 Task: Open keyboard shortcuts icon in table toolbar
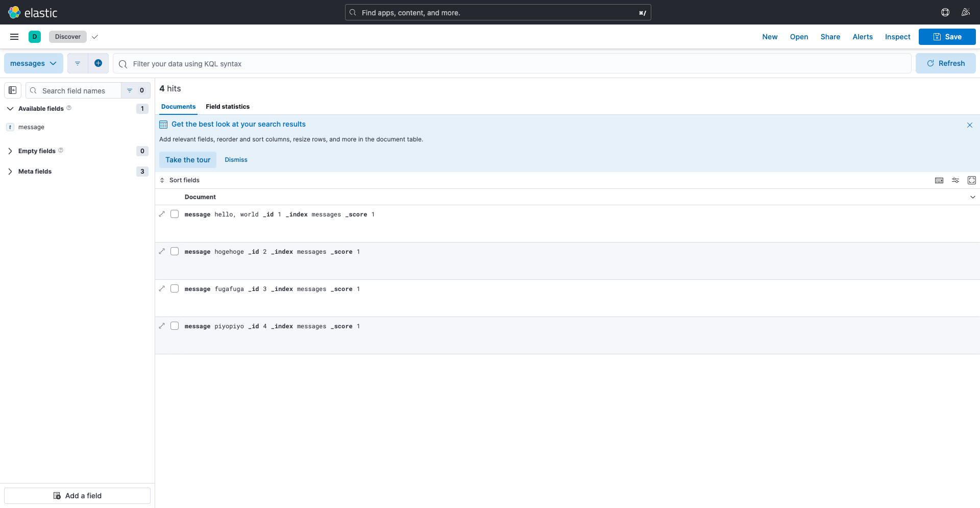(x=939, y=180)
